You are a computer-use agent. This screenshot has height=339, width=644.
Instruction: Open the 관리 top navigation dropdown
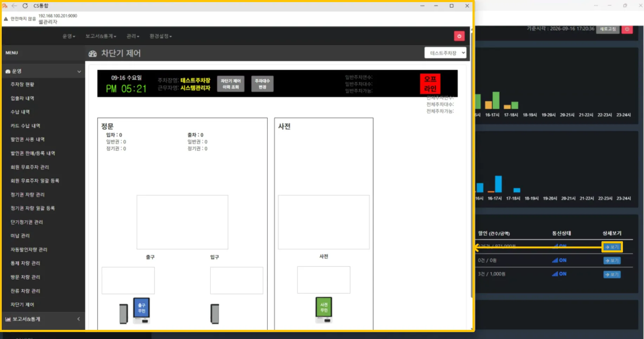tap(133, 36)
